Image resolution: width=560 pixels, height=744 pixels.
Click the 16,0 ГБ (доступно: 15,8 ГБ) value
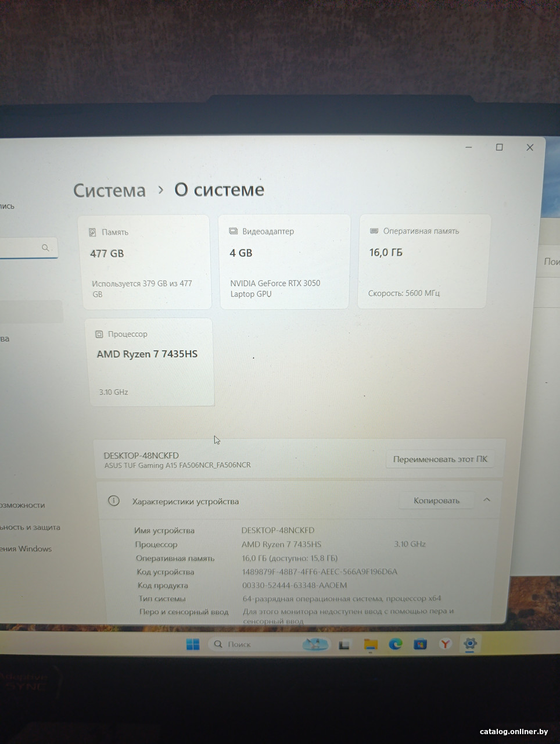coord(290,558)
